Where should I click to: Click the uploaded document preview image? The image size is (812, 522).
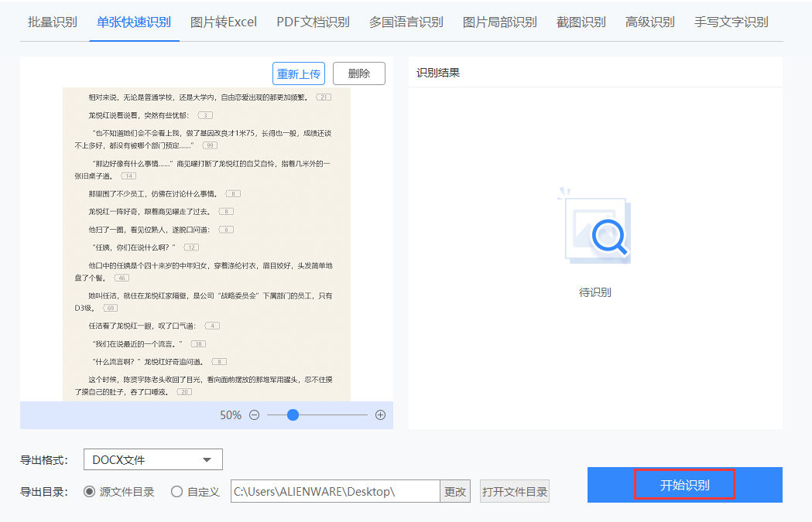(x=207, y=244)
